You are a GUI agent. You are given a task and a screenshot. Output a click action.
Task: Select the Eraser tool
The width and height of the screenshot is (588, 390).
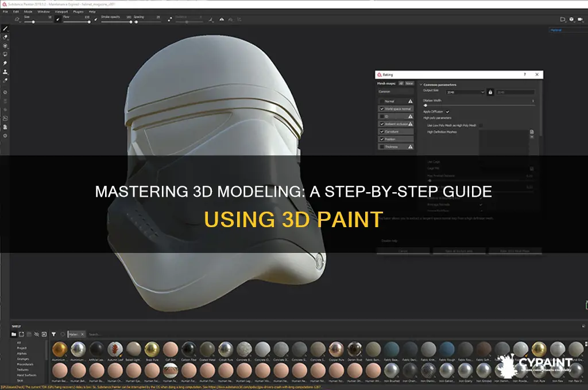pyautogui.click(x=5, y=37)
